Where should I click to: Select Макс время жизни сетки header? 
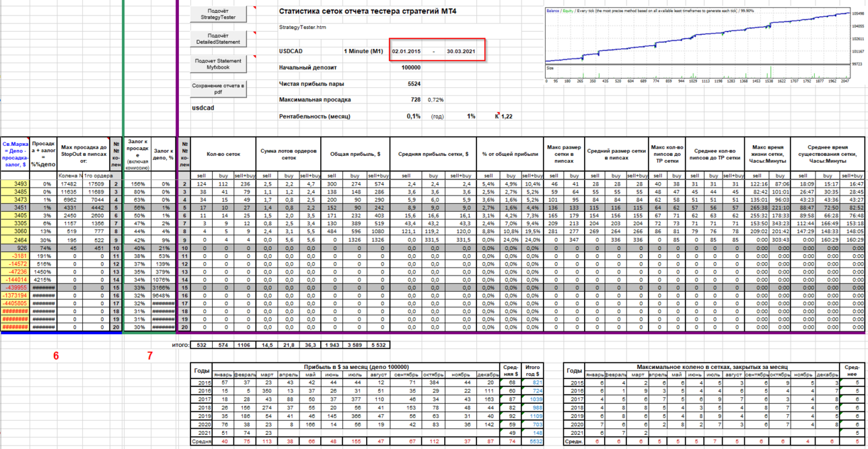point(768,154)
